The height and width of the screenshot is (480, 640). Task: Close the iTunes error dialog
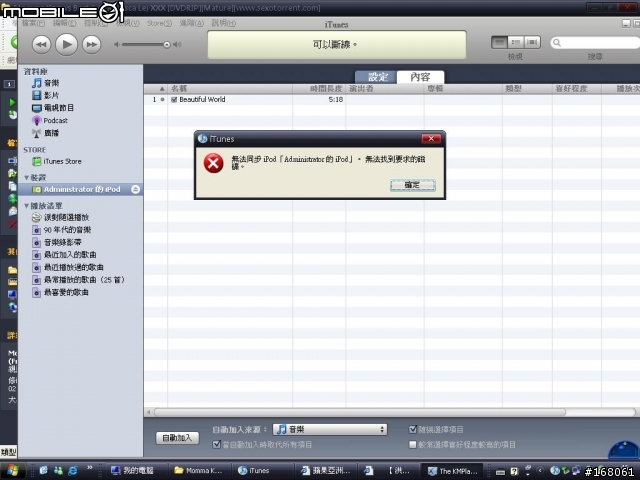pyautogui.click(x=431, y=139)
